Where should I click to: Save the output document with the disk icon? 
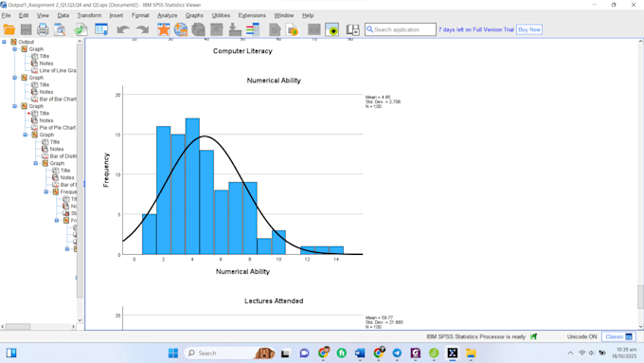pyautogui.click(x=26, y=29)
